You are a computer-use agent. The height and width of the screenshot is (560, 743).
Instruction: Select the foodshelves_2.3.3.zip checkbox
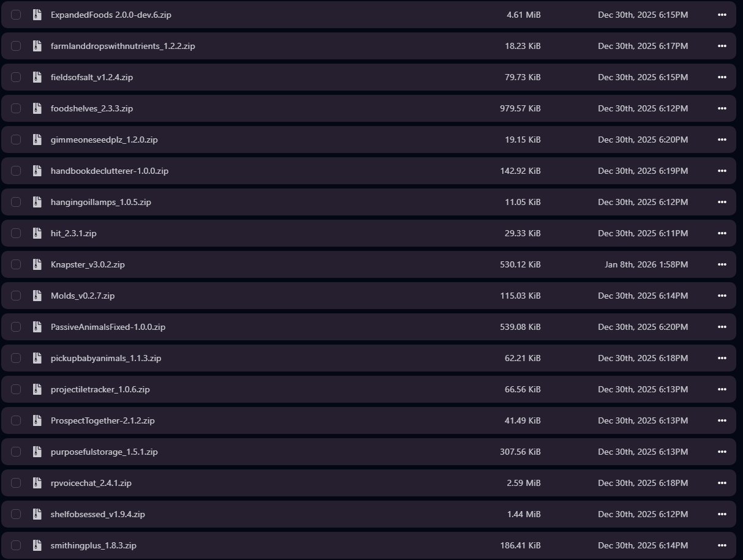pos(16,108)
